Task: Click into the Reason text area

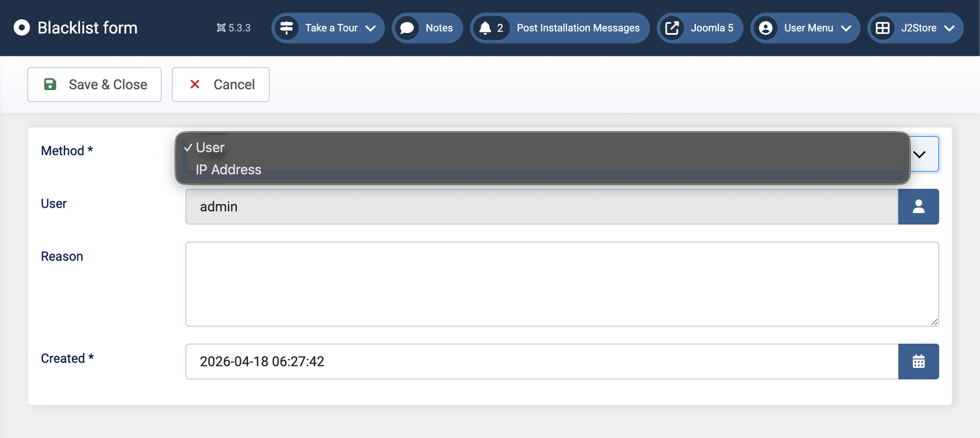Action: 562,284
